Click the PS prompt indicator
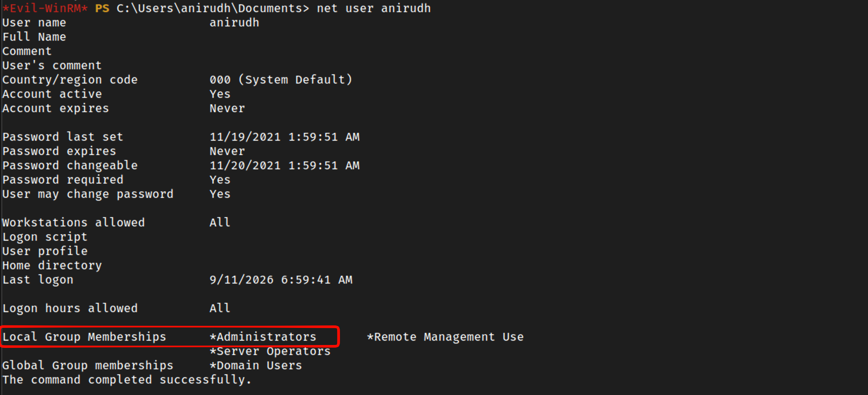Image resolution: width=868 pixels, height=395 pixels. (102, 8)
